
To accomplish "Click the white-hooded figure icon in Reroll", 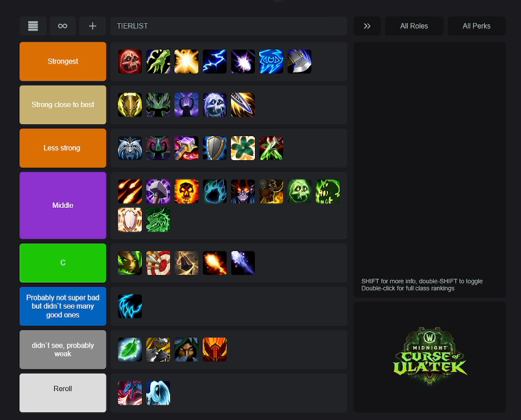I will point(158,393).
